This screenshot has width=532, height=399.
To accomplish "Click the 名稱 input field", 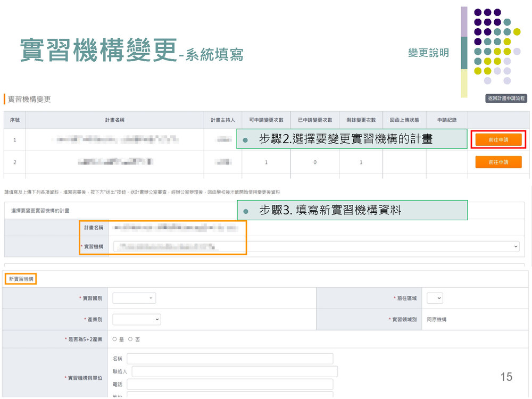I will click(230, 359).
